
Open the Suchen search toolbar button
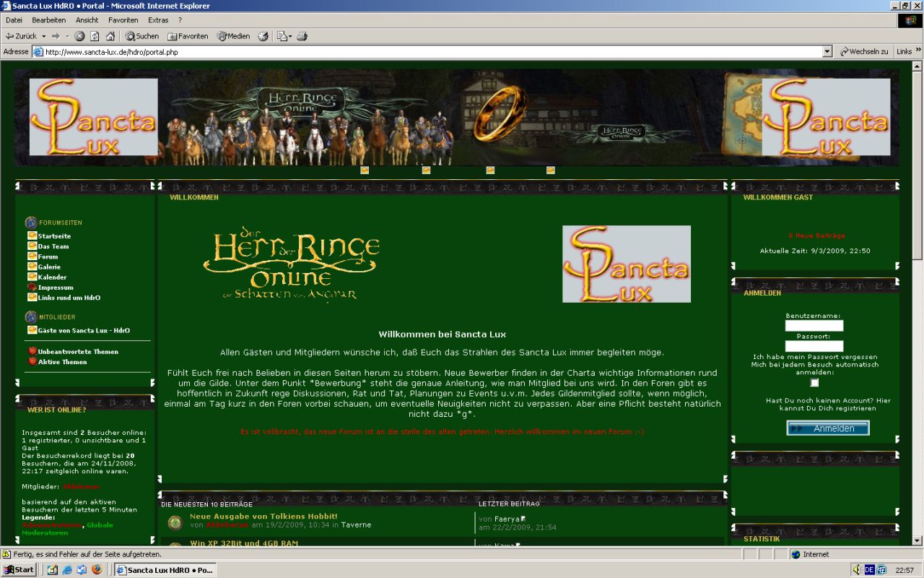click(x=141, y=36)
